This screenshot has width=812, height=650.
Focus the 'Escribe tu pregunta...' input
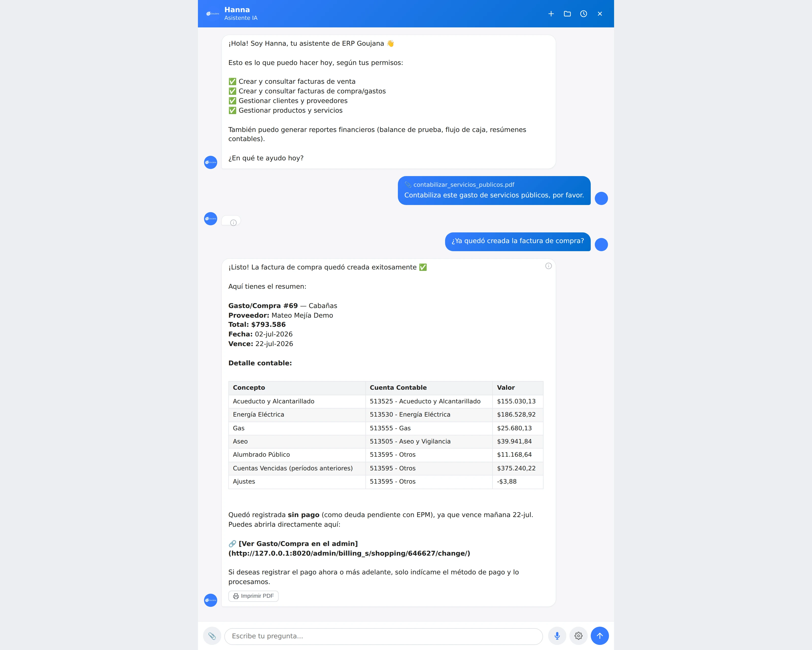pyautogui.click(x=383, y=636)
